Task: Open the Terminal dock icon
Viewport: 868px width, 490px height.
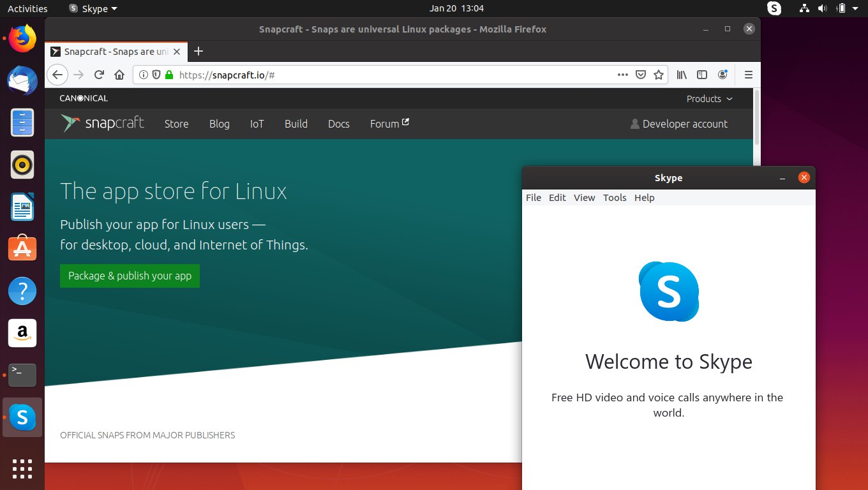Action: tap(22, 375)
